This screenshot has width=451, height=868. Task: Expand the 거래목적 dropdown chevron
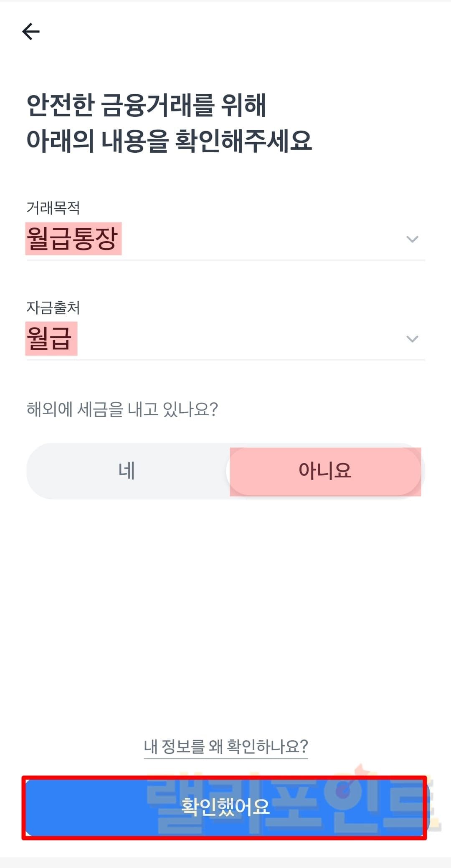click(x=412, y=239)
